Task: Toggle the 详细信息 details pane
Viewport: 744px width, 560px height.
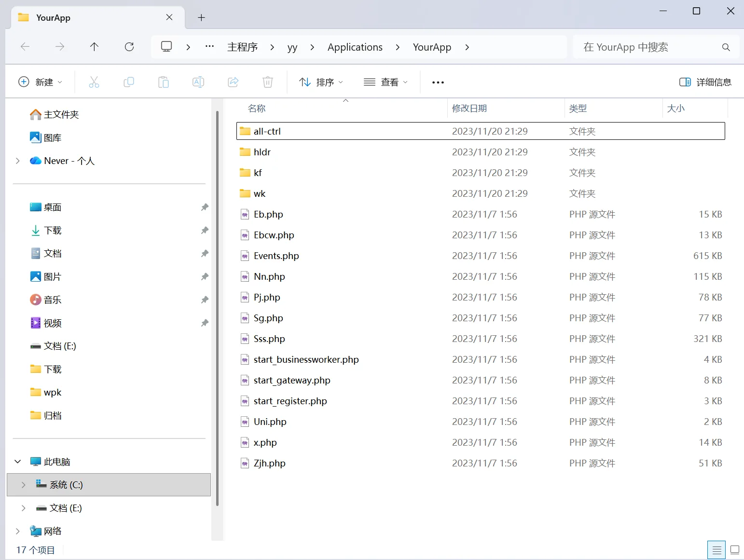Action: pyautogui.click(x=705, y=82)
